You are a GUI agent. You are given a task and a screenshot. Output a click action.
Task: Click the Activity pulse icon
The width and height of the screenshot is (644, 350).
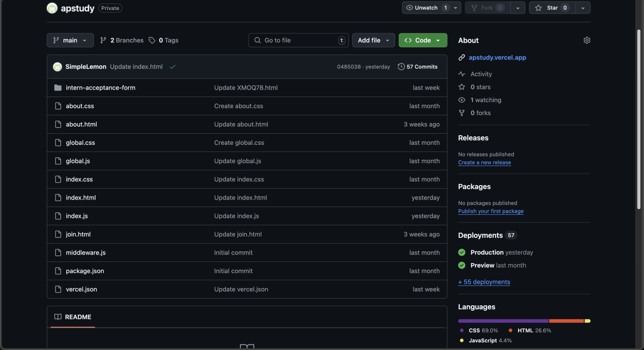[462, 74]
